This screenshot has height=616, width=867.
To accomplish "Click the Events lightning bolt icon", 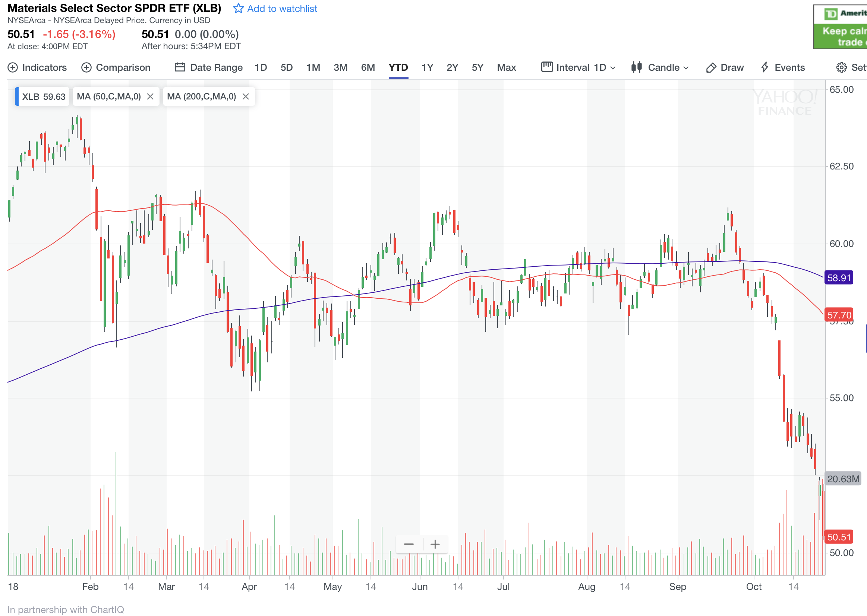I will 764,67.
